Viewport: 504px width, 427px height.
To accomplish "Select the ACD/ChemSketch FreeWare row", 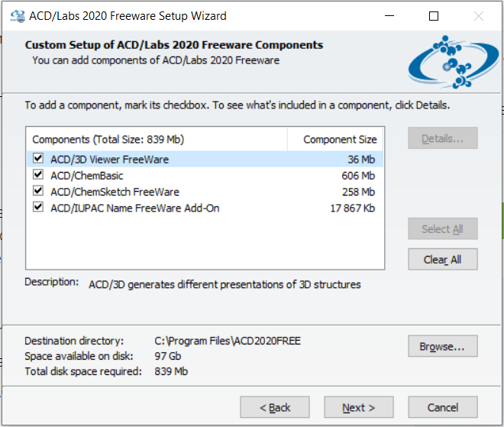I will click(115, 192).
